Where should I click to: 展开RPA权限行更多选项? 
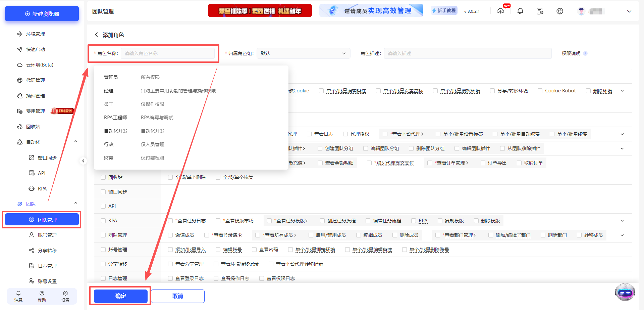622,221
